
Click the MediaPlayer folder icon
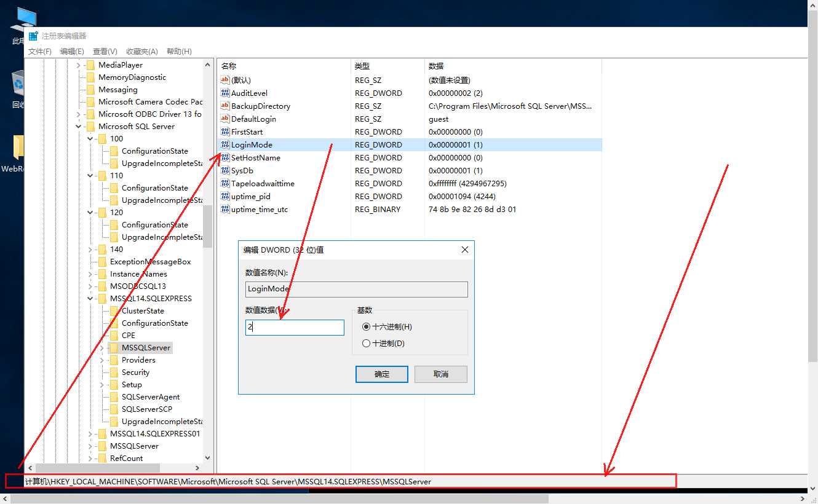click(90, 65)
